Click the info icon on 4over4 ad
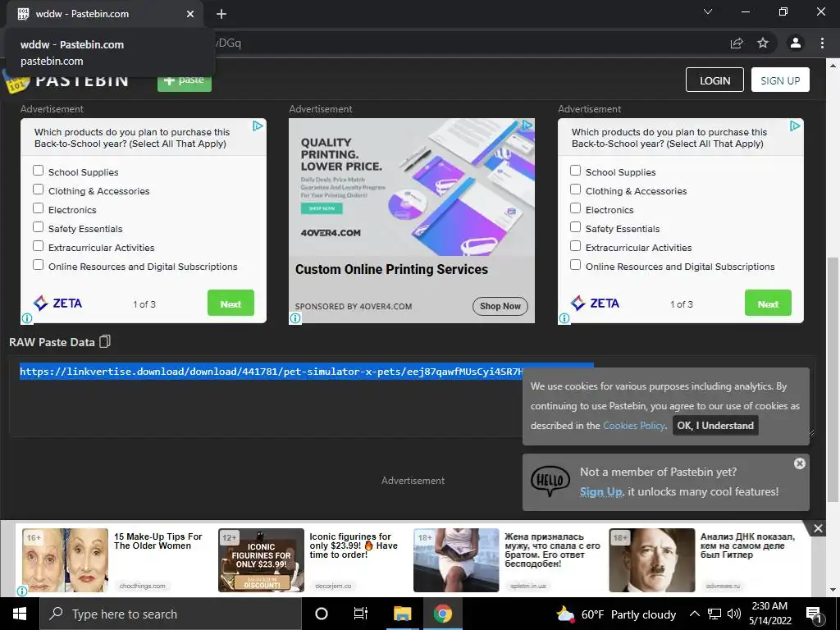The image size is (840, 630). (x=295, y=318)
